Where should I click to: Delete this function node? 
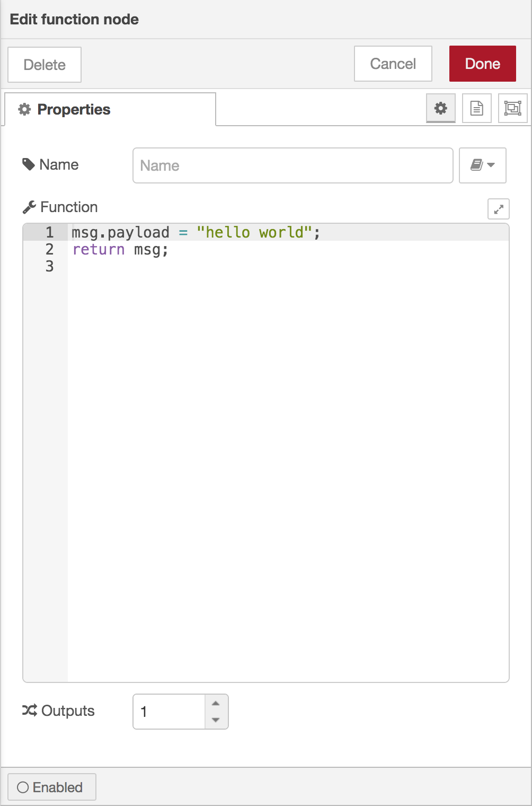(44, 65)
